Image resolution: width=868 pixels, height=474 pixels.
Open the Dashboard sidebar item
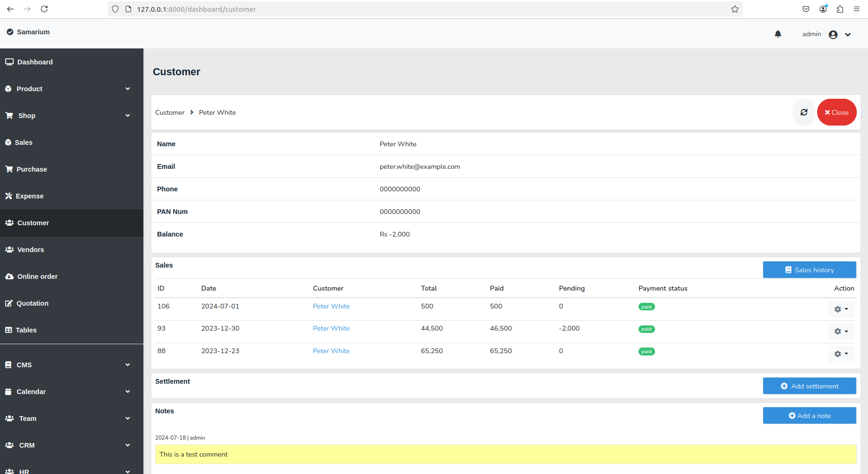[71, 62]
